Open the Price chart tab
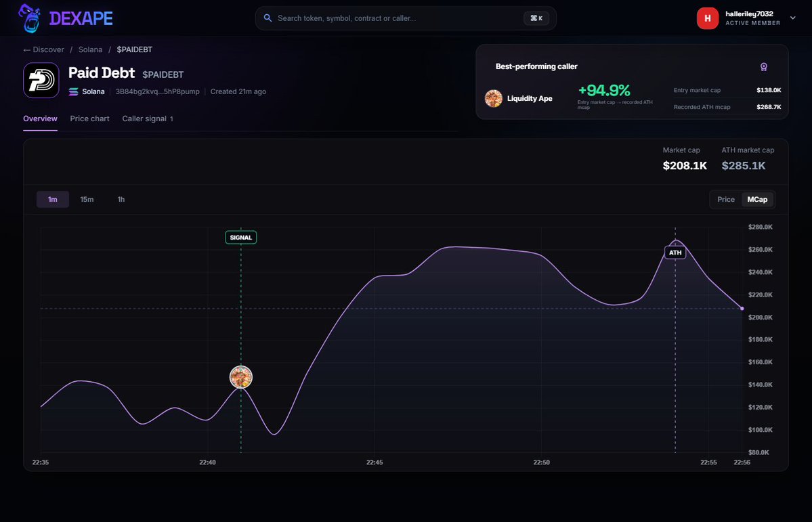812x522 pixels. pyautogui.click(x=89, y=118)
